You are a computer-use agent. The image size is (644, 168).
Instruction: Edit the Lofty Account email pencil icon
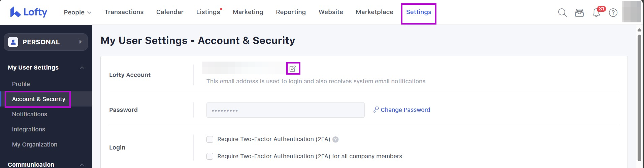(293, 69)
